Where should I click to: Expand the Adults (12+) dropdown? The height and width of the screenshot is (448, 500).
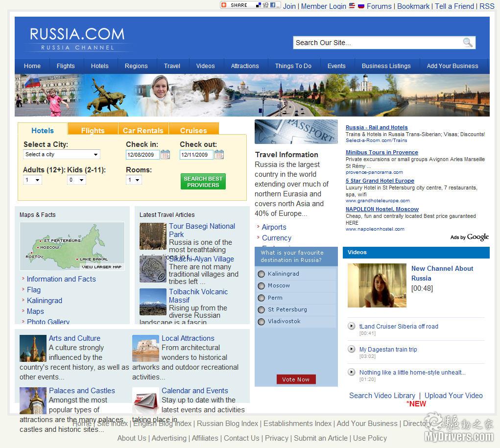(33, 180)
